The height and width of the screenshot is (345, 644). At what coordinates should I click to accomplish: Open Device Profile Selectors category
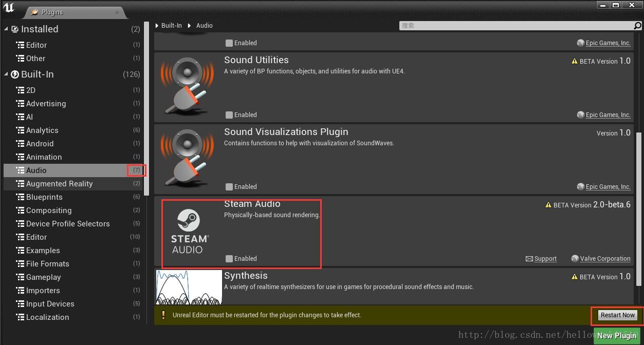[x=73, y=224]
